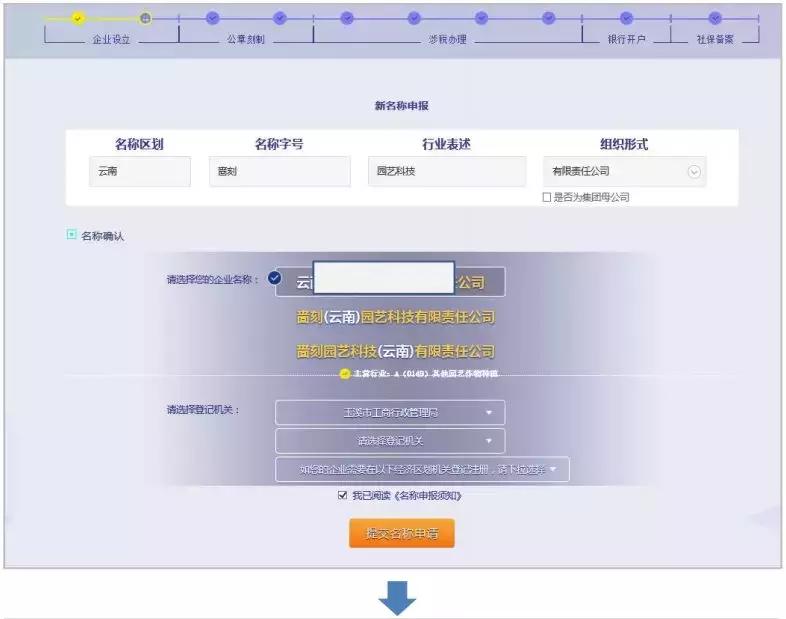
Task: Click the orange 提交名称申请 button
Action: point(402,533)
